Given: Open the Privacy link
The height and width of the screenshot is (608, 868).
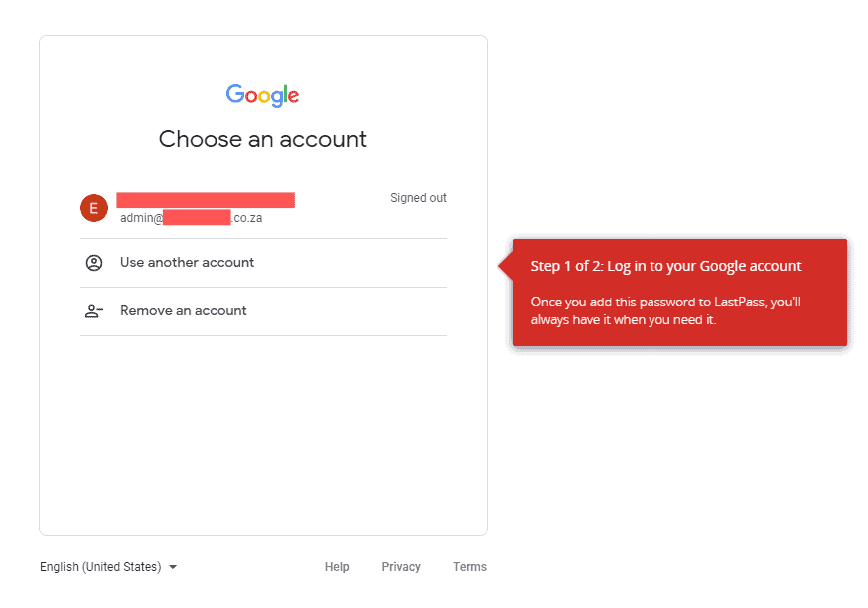Looking at the screenshot, I should [401, 567].
